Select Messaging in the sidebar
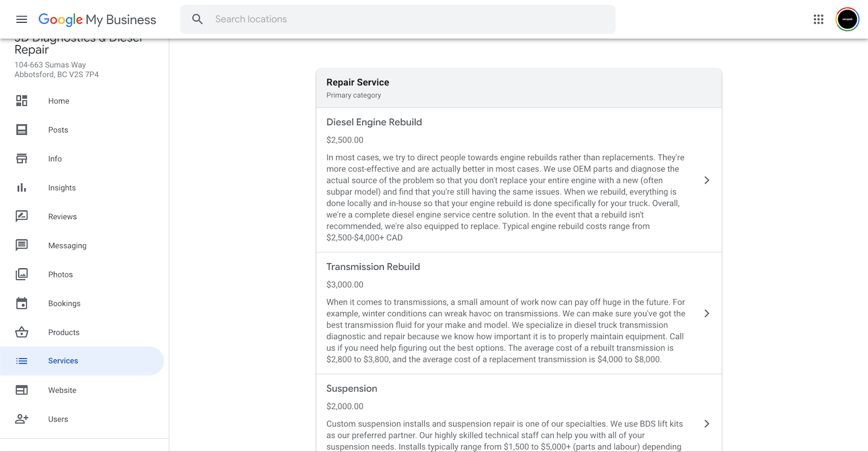This screenshot has width=868, height=452. click(x=67, y=245)
